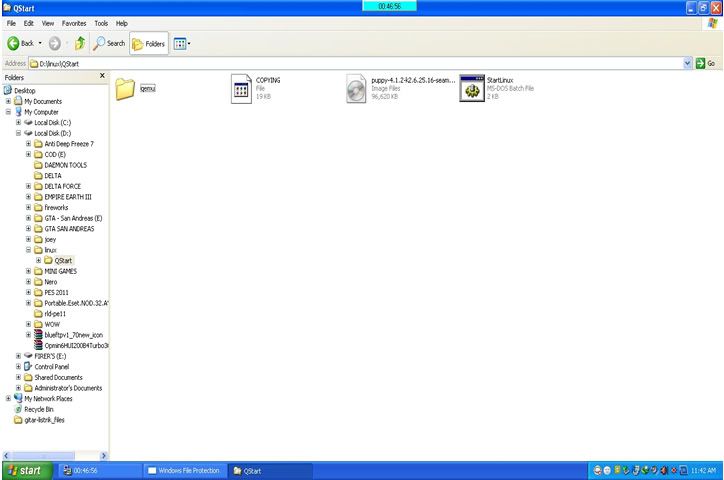The height and width of the screenshot is (480, 724).
Task: Open the Windows Start menu
Action: tap(27, 470)
